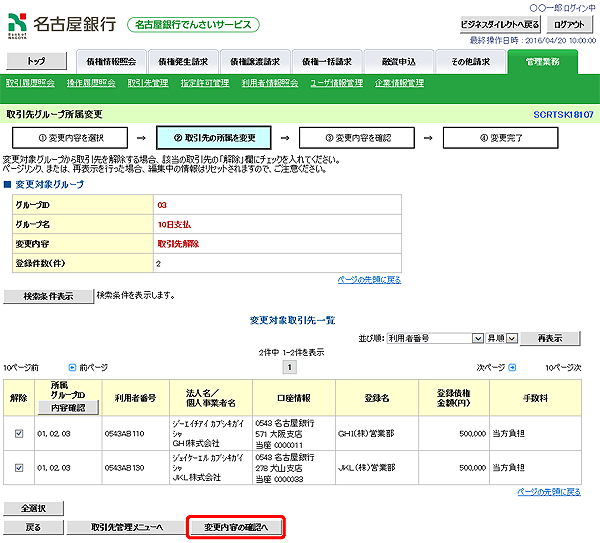This screenshot has width=600, height=543.
Task: Click the 再表示 button
Action: [x=550, y=338]
